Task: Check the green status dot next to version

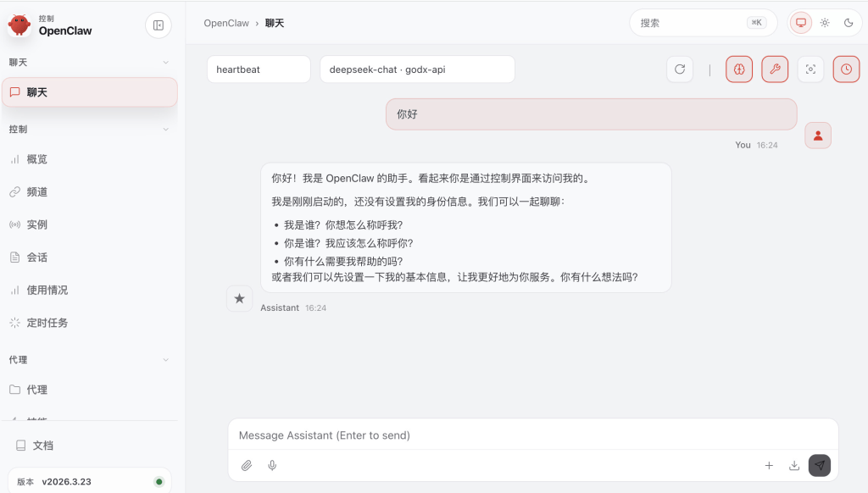Action: 159,480
